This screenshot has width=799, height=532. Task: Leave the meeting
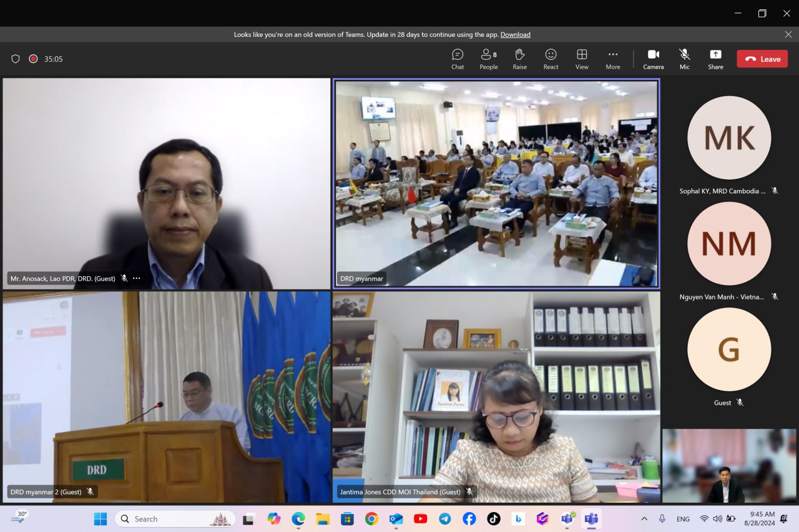pyautogui.click(x=762, y=59)
